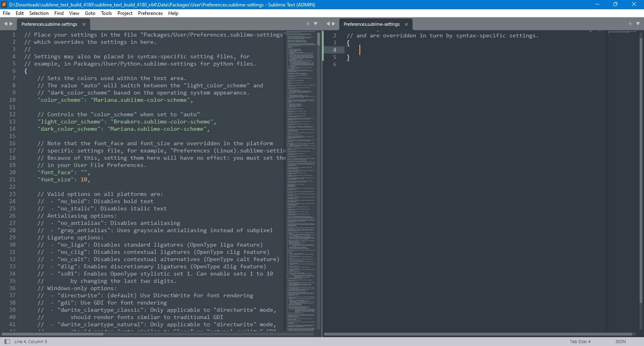Click right pane vertical scrollbar
This screenshot has width=644, height=346.
tap(641, 171)
